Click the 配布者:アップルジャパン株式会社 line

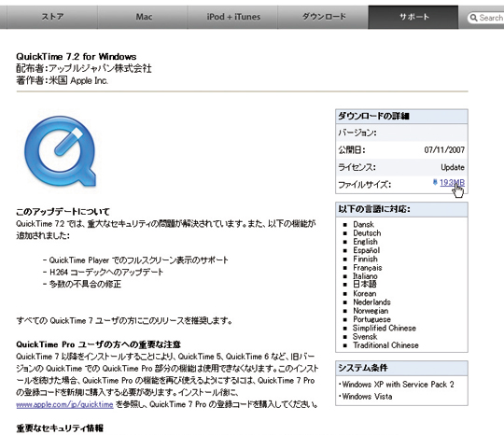tap(84, 68)
